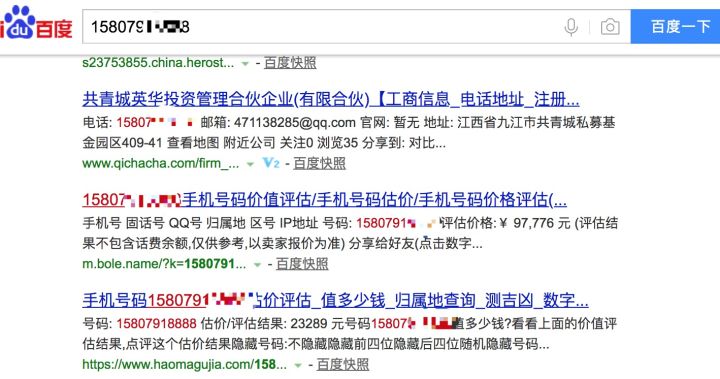Viewport: 720px width, 379px height.
Task: Open 百度快照 for s23753855.china.herost result
Action: [x=290, y=62]
